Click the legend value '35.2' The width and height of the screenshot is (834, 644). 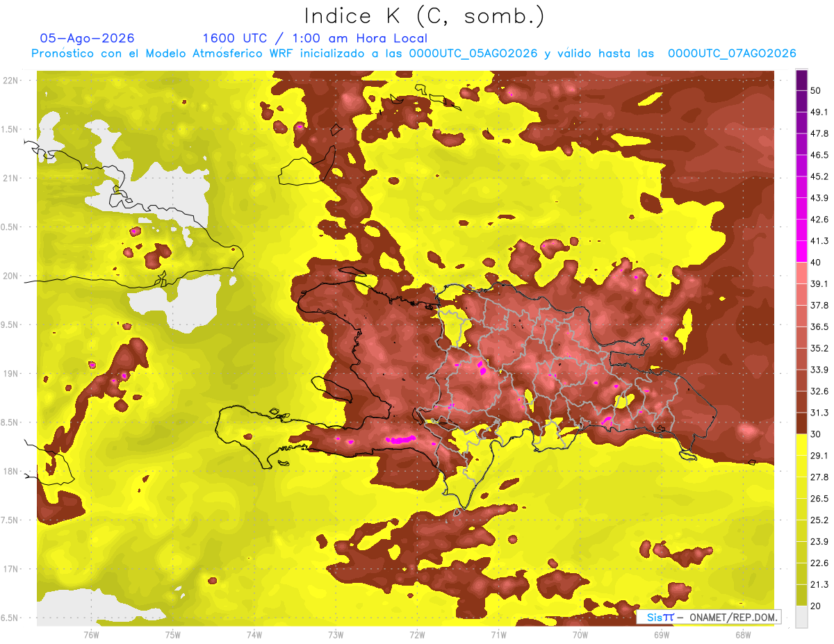[819, 348]
